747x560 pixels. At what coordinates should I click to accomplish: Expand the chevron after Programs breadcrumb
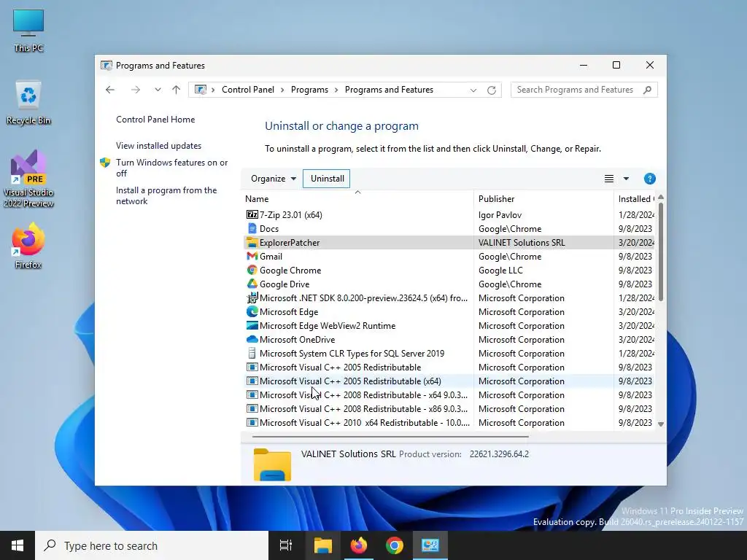pos(336,90)
